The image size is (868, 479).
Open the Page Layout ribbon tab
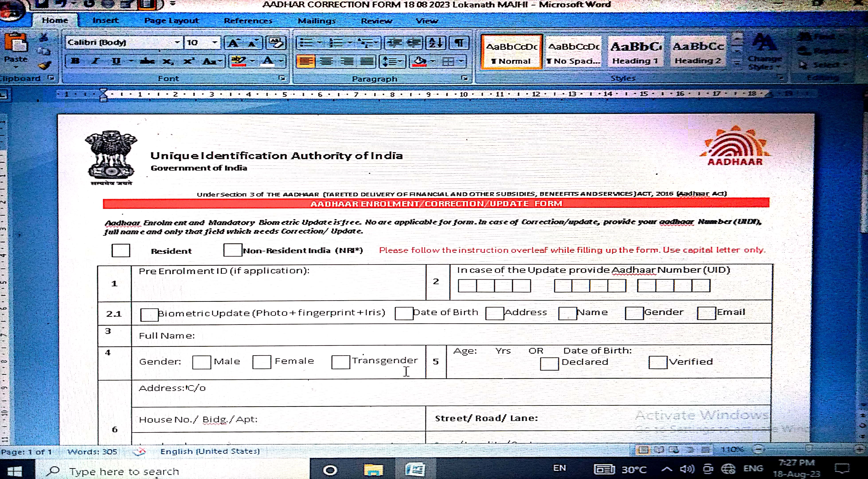(x=172, y=21)
